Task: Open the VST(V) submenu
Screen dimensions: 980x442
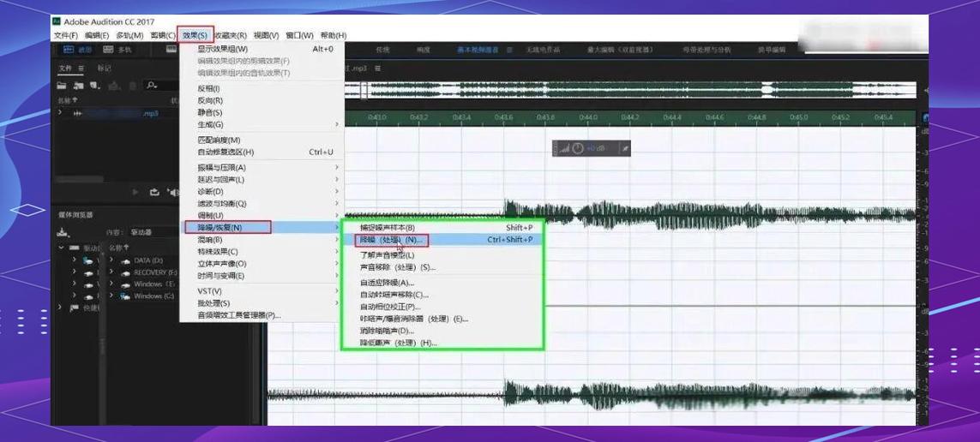Action: 262,291
